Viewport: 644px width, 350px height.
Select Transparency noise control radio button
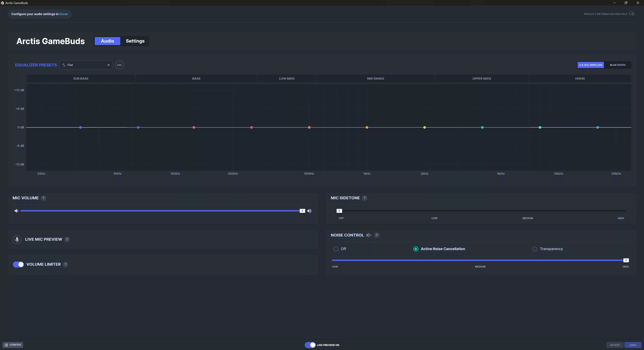click(534, 249)
